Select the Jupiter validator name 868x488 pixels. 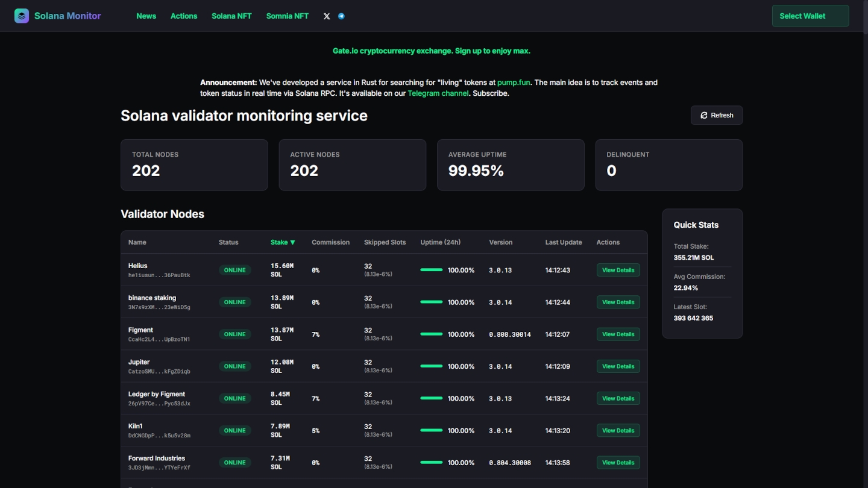[x=139, y=362]
